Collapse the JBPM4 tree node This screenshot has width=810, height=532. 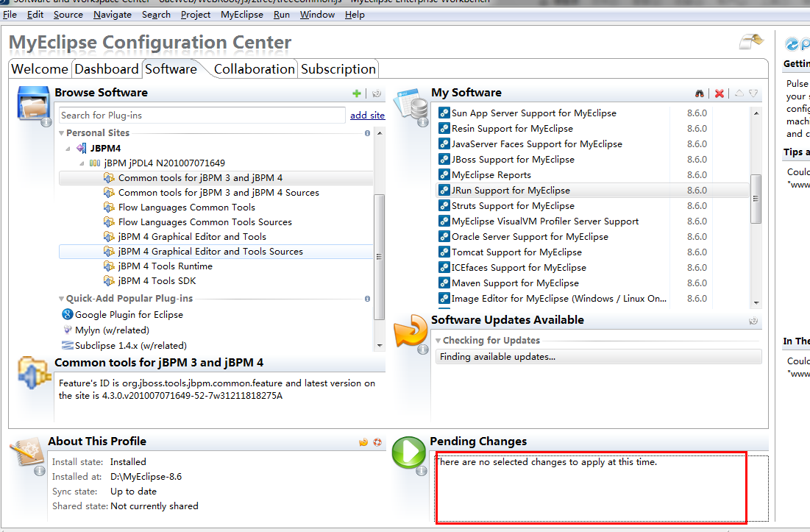tap(68, 149)
